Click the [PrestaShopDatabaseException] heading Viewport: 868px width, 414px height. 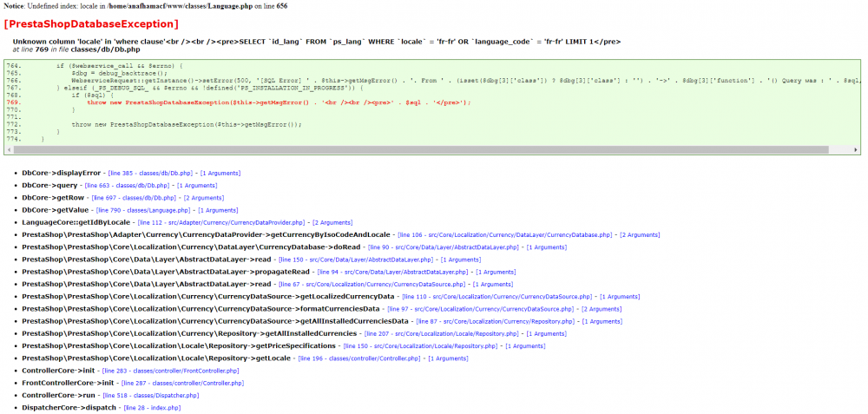click(91, 24)
